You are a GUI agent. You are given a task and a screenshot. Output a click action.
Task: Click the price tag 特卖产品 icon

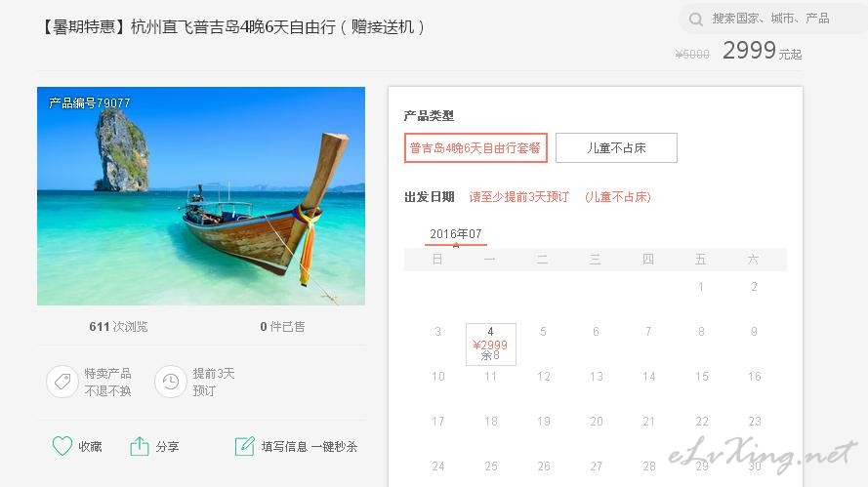62,382
